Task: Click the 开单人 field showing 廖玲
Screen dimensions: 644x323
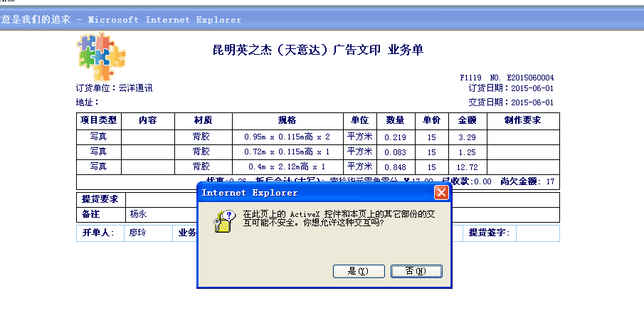Action: point(136,233)
